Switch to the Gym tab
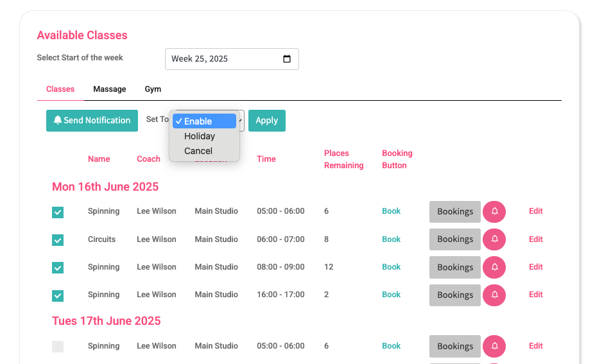Viewport: 595px width, 364px height. (x=153, y=89)
